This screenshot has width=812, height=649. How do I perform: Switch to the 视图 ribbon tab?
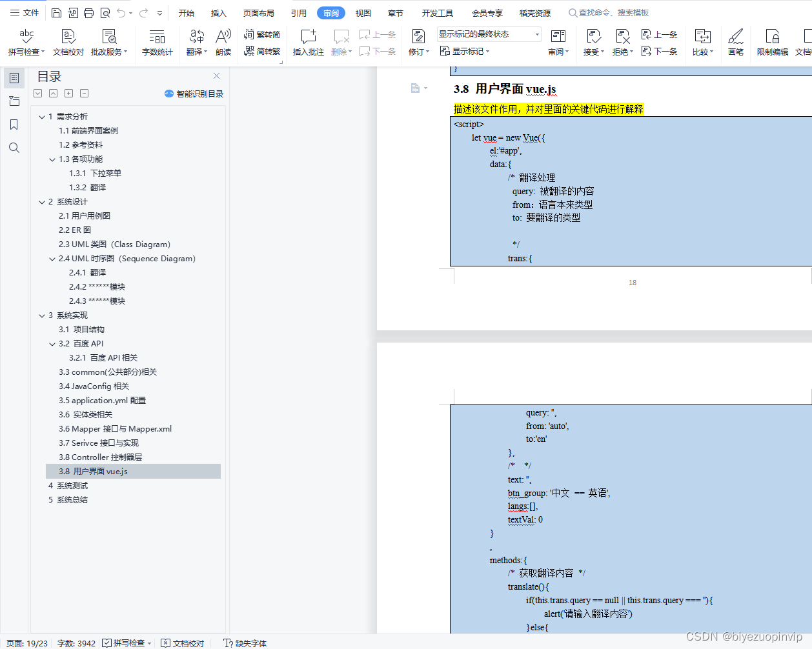click(363, 12)
